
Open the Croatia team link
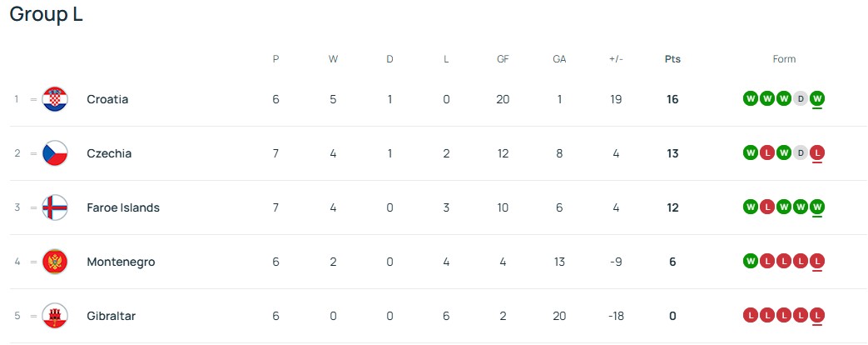pyautogui.click(x=107, y=99)
